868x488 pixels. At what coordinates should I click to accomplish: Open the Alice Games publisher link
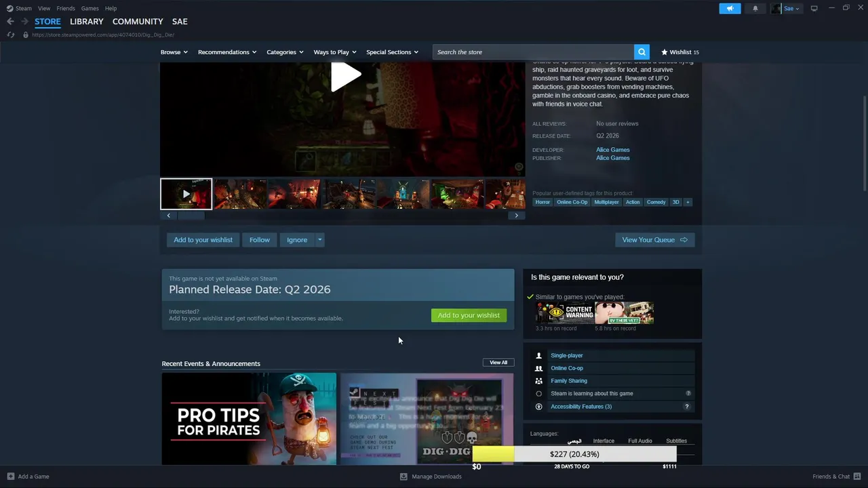[x=613, y=158]
